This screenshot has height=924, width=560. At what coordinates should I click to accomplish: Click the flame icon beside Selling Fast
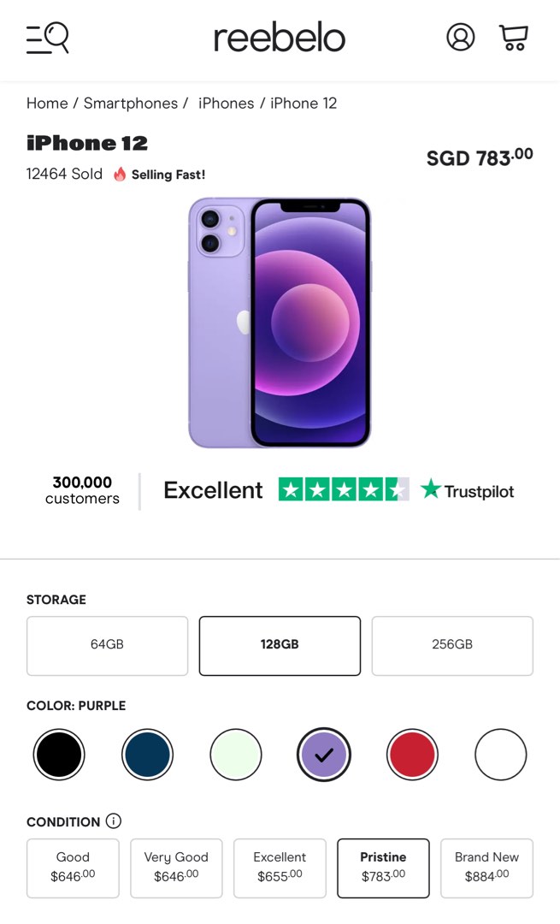[x=121, y=174]
